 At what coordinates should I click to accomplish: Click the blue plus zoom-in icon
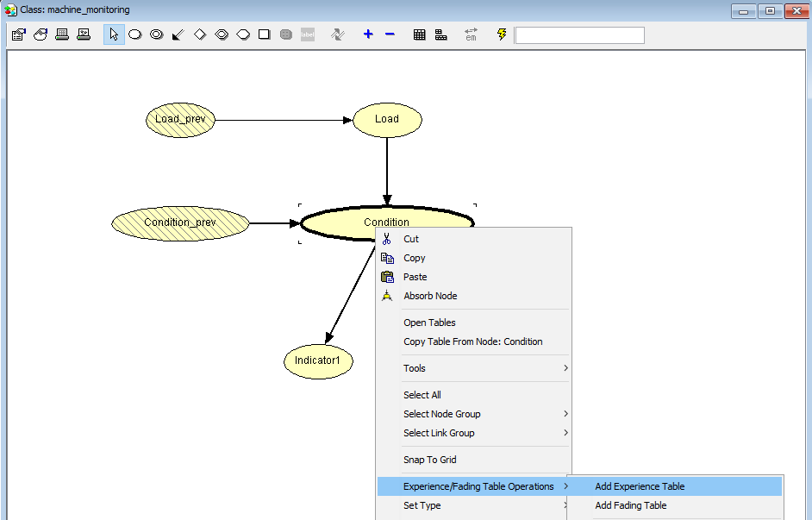[368, 34]
